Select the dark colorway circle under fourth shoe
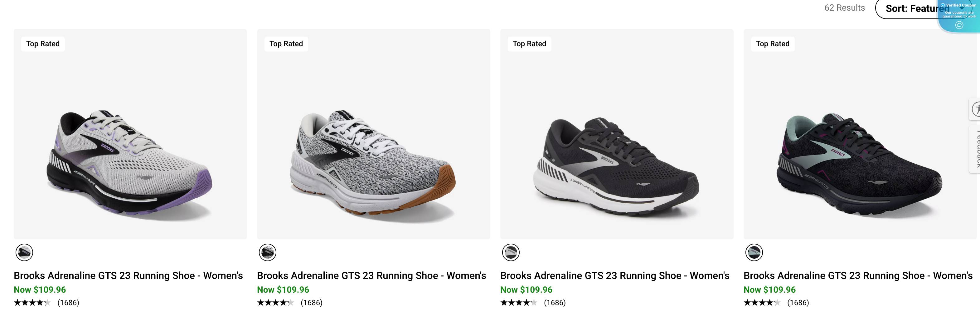The image size is (980, 328). coord(755,252)
